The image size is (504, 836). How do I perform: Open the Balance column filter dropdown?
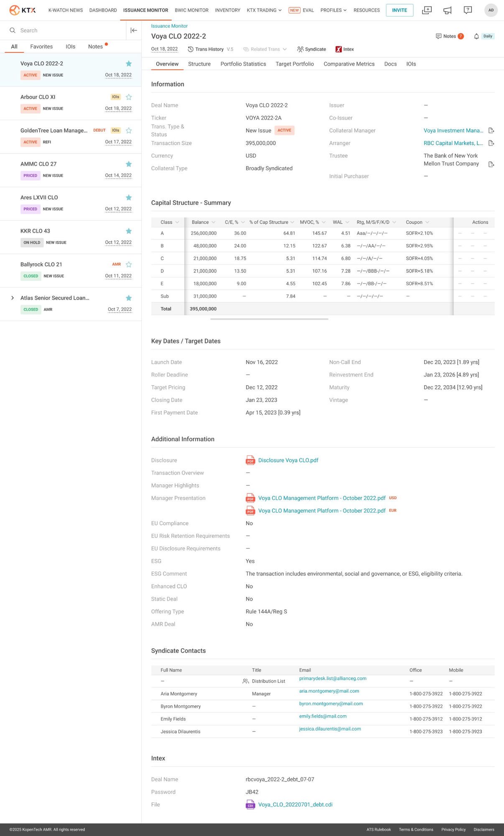(214, 222)
